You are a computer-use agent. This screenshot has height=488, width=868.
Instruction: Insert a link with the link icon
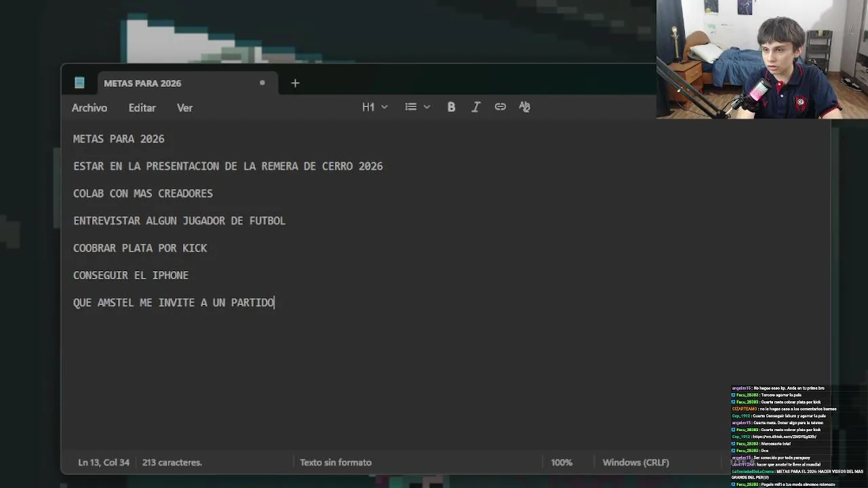pos(500,107)
